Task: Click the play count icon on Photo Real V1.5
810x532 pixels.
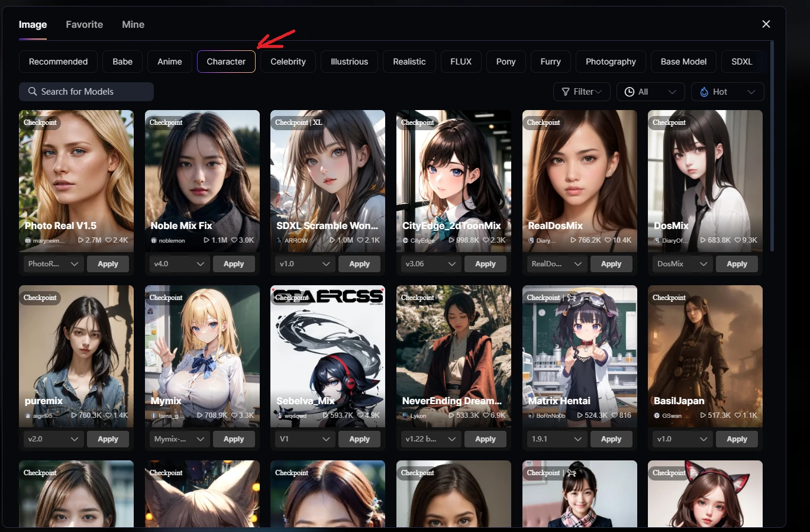Action: [81, 240]
